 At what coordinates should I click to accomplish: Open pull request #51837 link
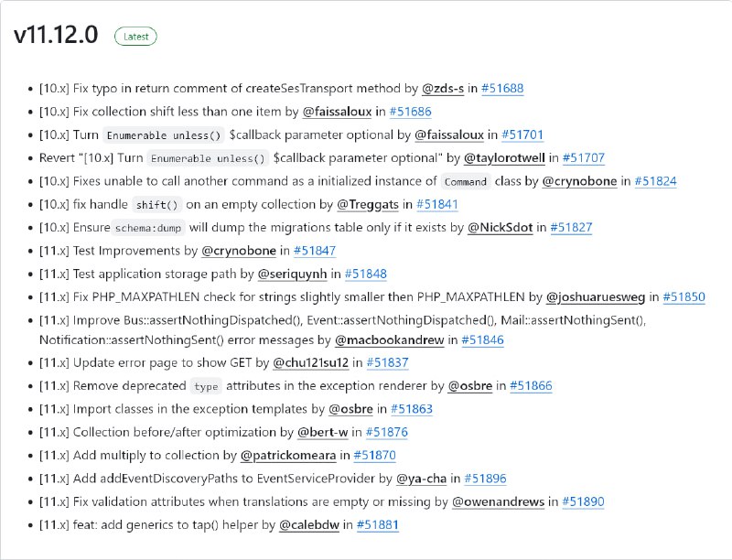pyautogui.click(x=387, y=362)
